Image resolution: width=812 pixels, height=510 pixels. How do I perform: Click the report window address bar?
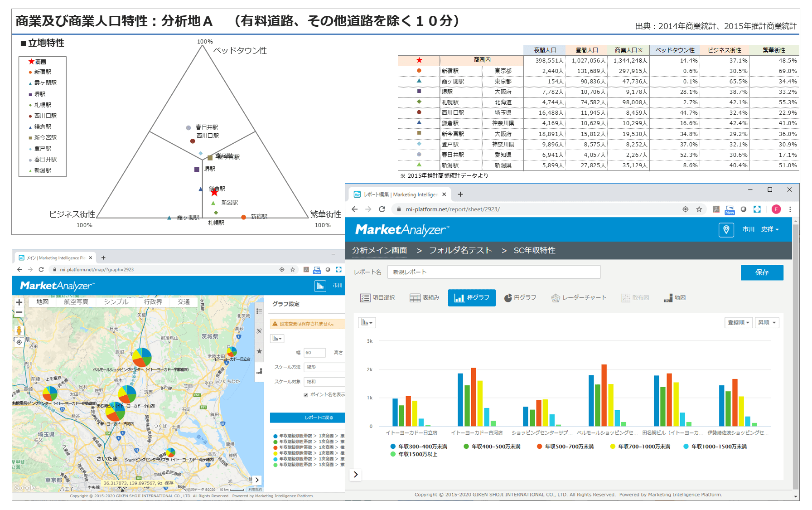pos(535,209)
